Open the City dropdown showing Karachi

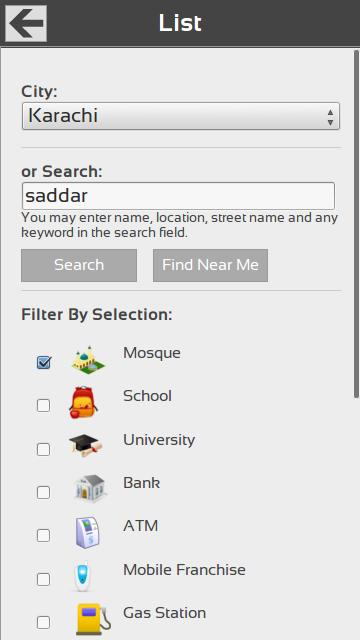(181, 116)
